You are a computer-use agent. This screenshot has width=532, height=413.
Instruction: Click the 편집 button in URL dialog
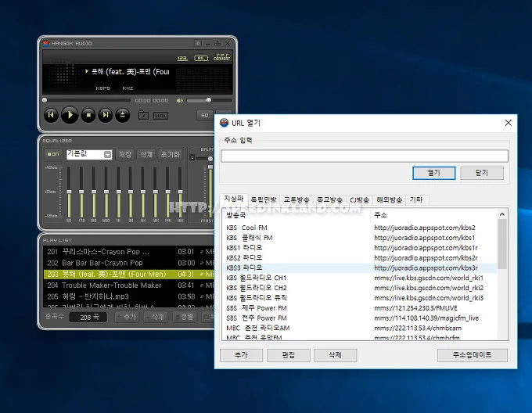click(x=289, y=355)
